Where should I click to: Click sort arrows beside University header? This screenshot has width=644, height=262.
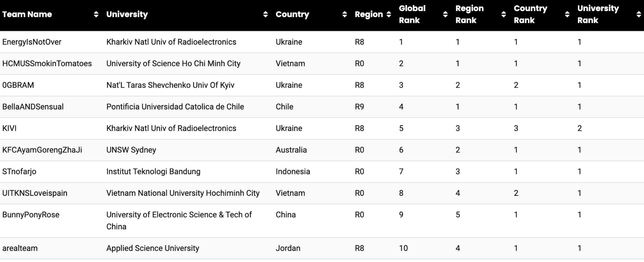(x=265, y=14)
